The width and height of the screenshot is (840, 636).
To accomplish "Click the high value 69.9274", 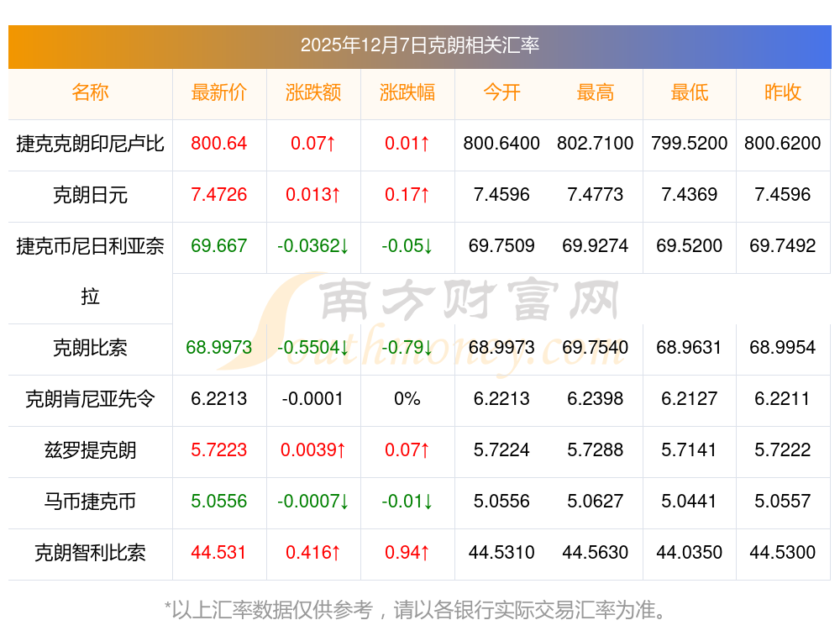I will (596, 246).
